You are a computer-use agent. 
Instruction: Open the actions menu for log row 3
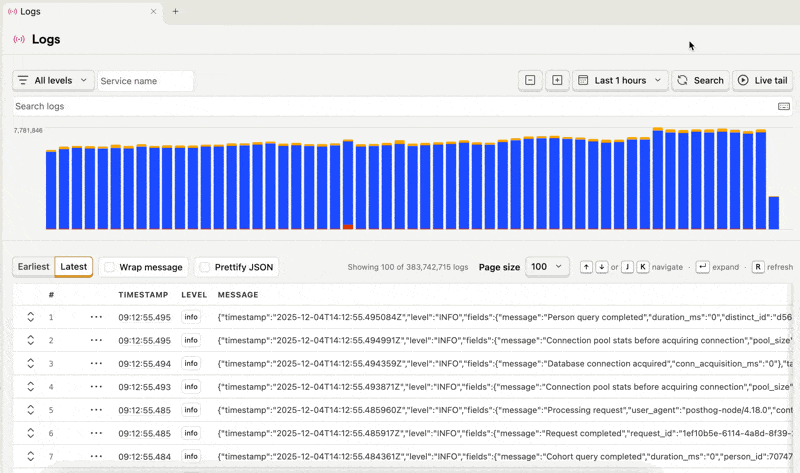[x=96, y=363]
